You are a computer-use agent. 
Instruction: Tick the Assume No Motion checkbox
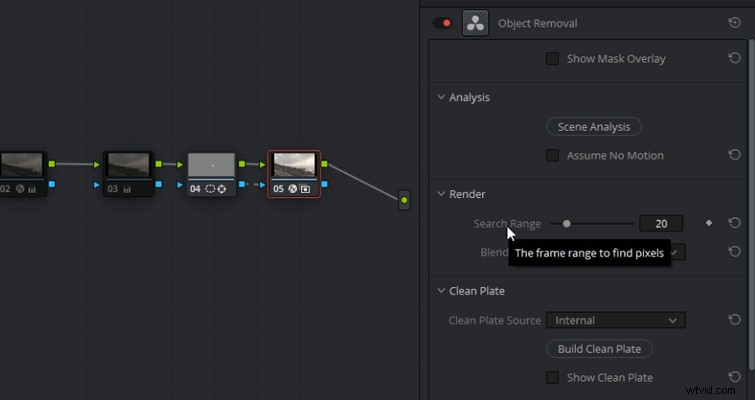(552, 155)
